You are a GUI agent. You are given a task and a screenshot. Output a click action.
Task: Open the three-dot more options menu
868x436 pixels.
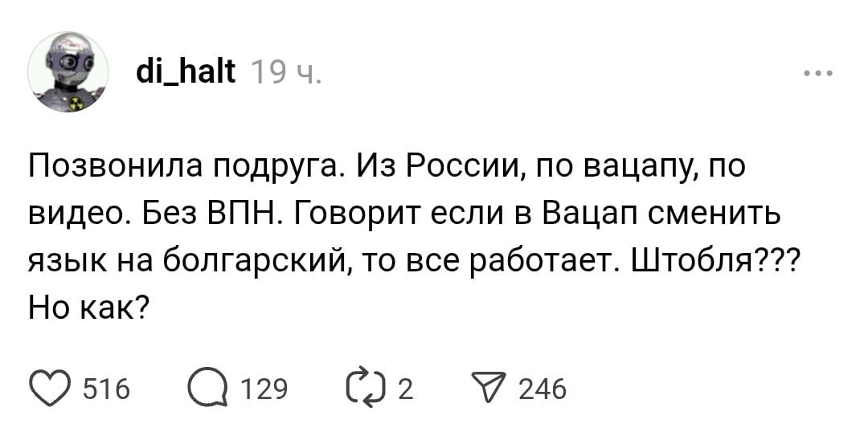818,74
